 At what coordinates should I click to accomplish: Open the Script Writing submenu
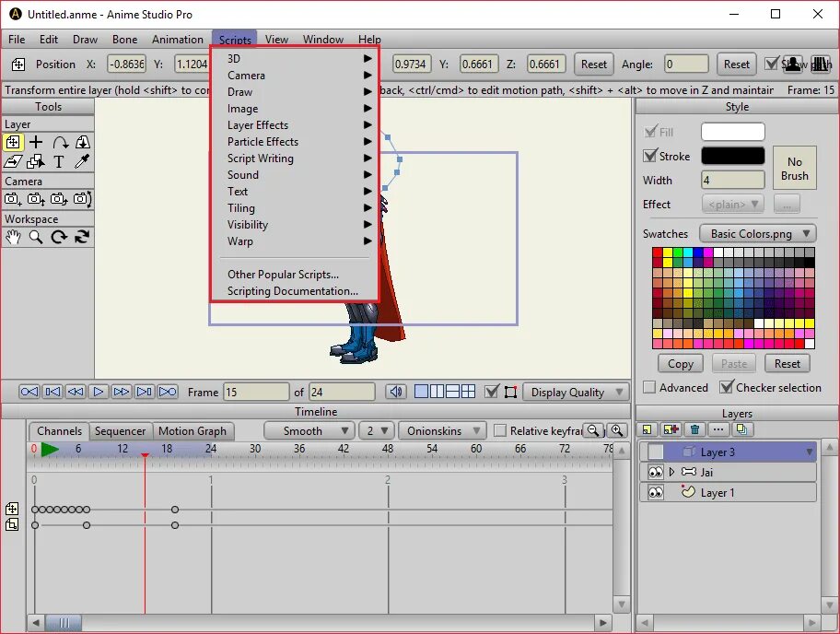[296, 158]
